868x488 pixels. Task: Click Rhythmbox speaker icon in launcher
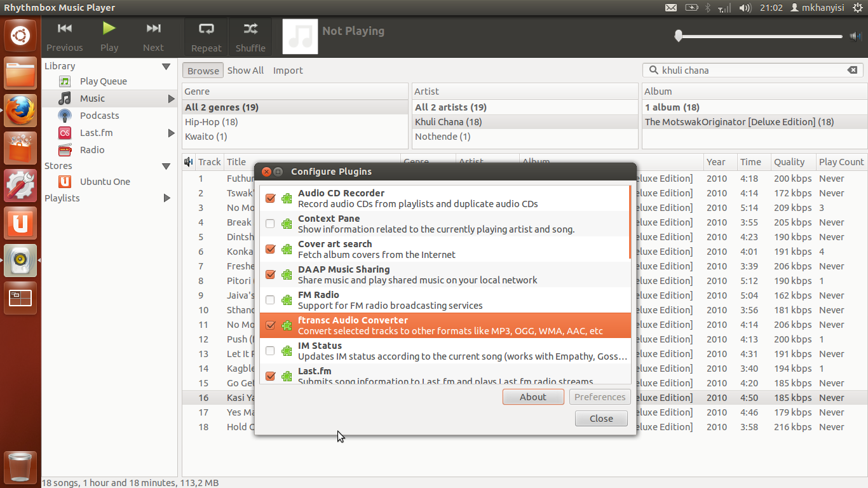coord(20,261)
